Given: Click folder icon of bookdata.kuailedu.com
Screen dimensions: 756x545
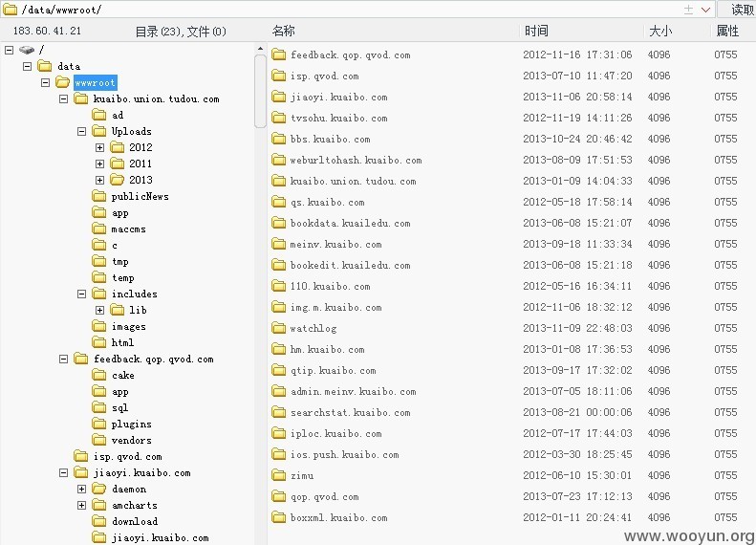Looking at the screenshot, I should 279,223.
